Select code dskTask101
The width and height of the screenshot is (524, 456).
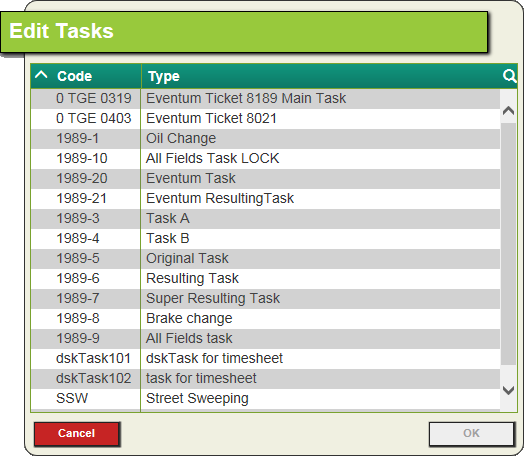click(94, 359)
